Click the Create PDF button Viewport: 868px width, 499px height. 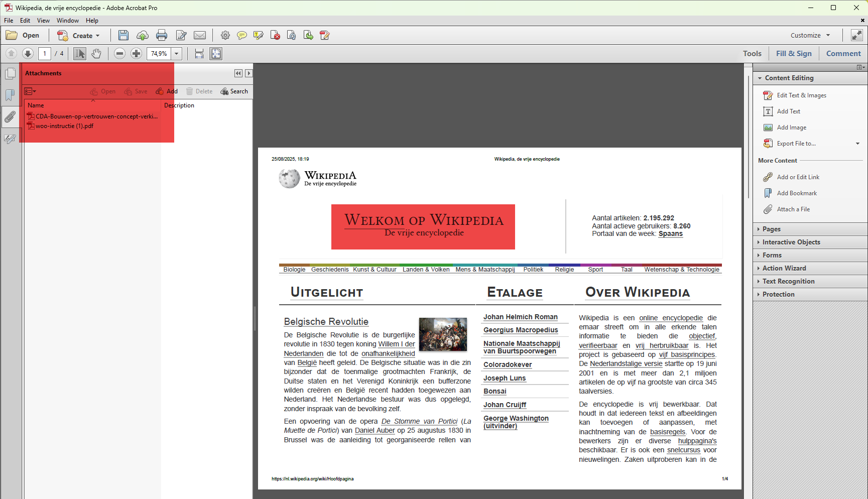pos(78,36)
